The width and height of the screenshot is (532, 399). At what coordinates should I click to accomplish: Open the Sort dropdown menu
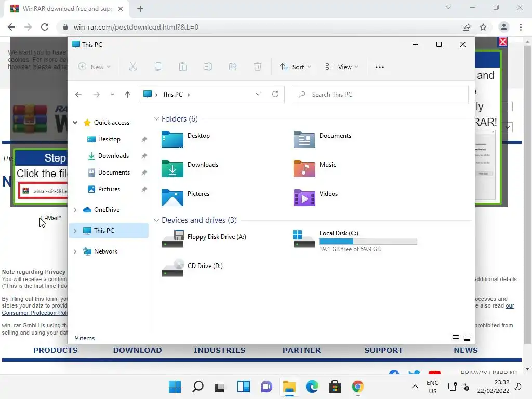pyautogui.click(x=295, y=67)
